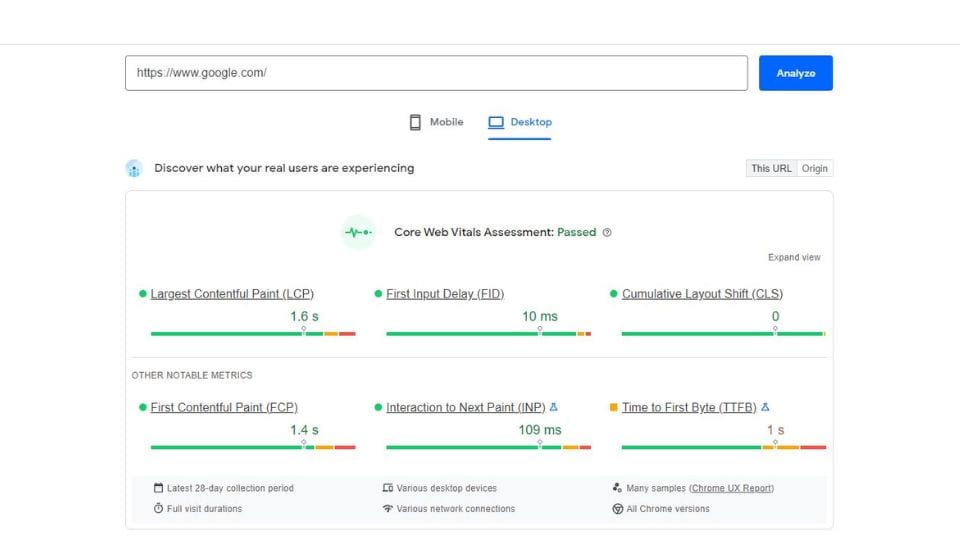Click the LCP distribution bar
960x540 pixels.
click(x=253, y=334)
